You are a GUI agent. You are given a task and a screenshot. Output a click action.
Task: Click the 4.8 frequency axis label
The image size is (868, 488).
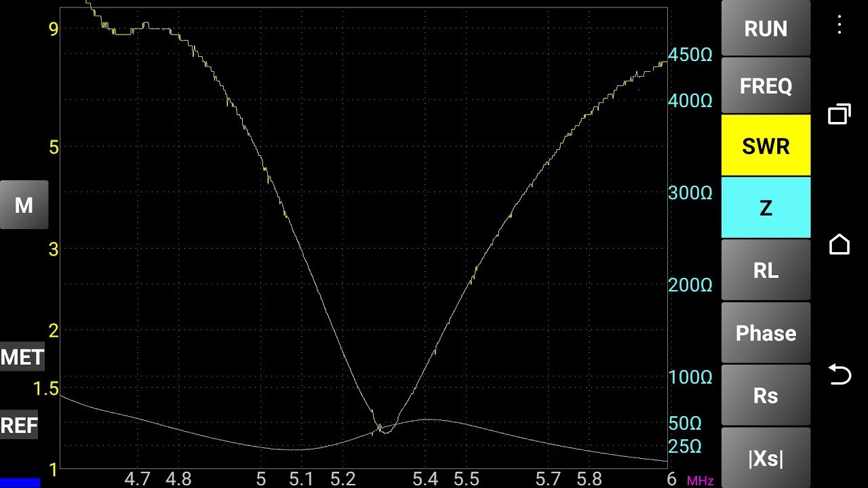pyautogui.click(x=178, y=479)
